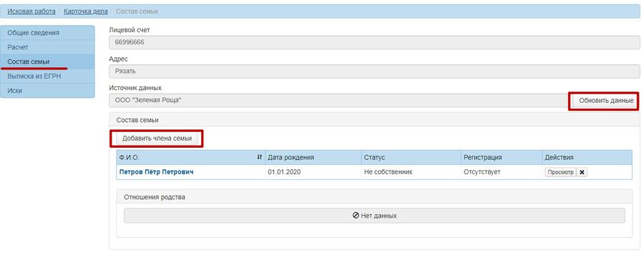The width and height of the screenshot is (644, 260).
Task: Click the Регистрация column header
Action: tap(501, 157)
